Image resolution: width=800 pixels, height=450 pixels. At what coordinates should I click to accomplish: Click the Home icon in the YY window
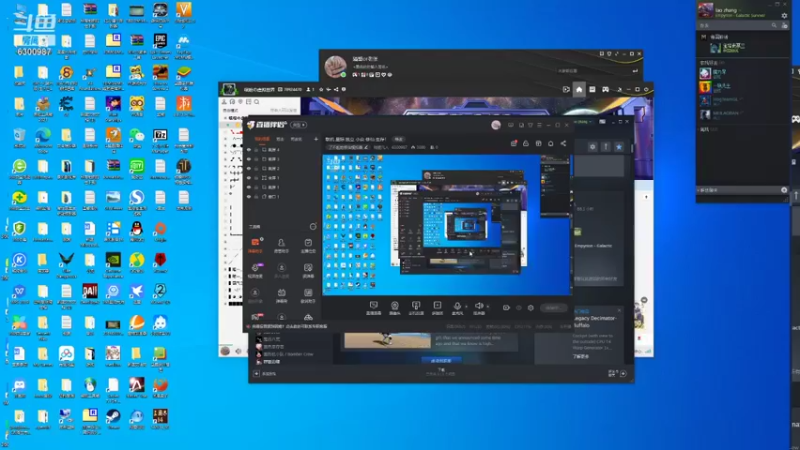579,89
